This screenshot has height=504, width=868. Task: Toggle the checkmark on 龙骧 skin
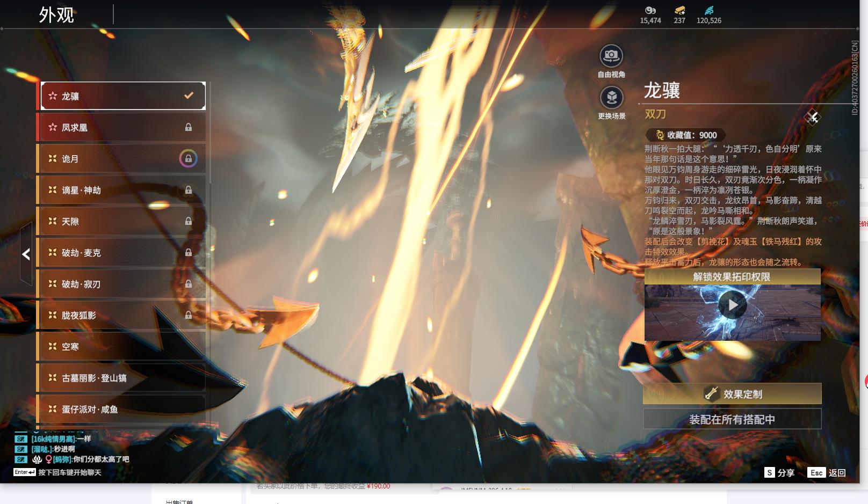[x=189, y=96]
